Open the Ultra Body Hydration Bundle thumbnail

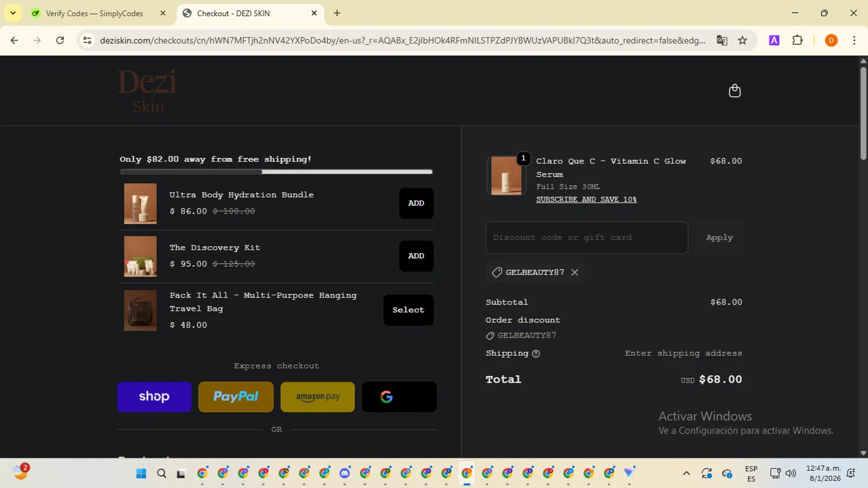[x=140, y=204]
